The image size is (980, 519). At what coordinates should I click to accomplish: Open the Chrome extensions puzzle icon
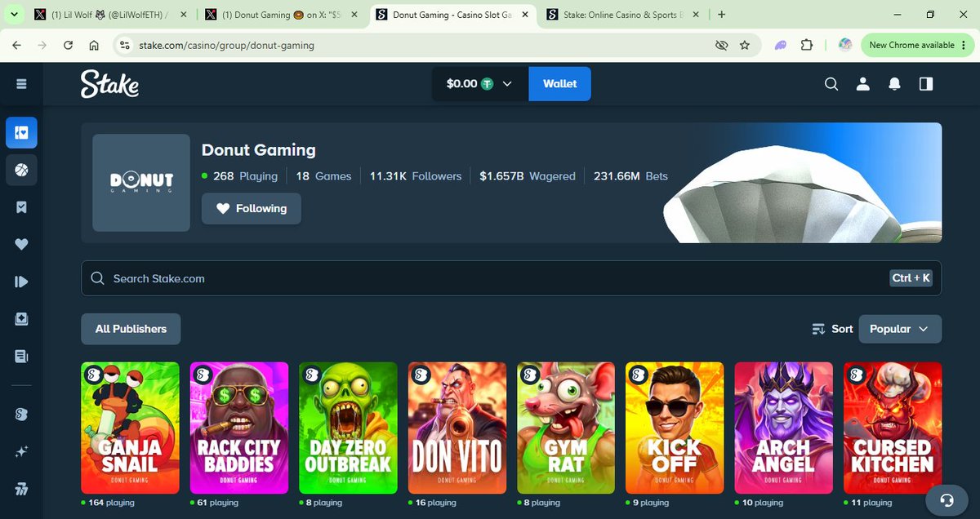tap(807, 45)
